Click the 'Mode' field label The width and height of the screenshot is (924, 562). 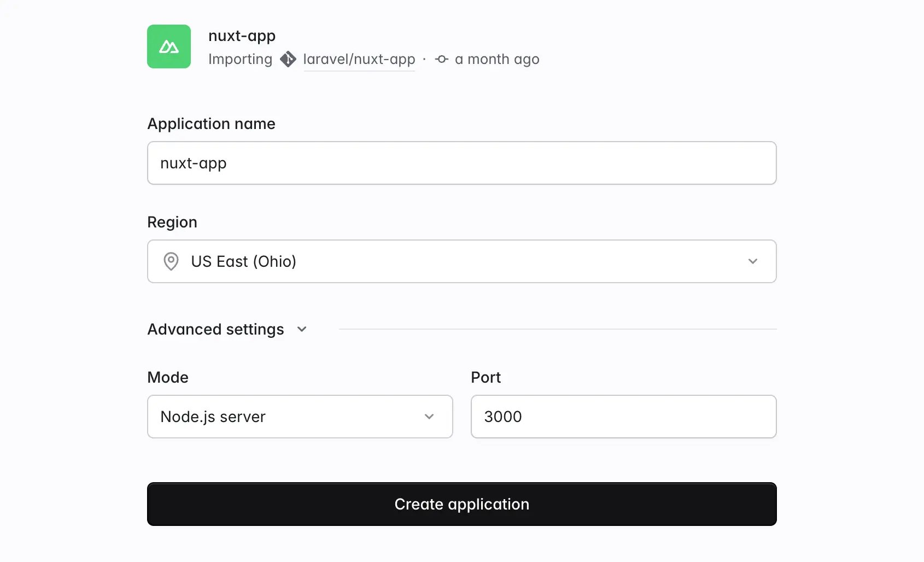click(168, 377)
